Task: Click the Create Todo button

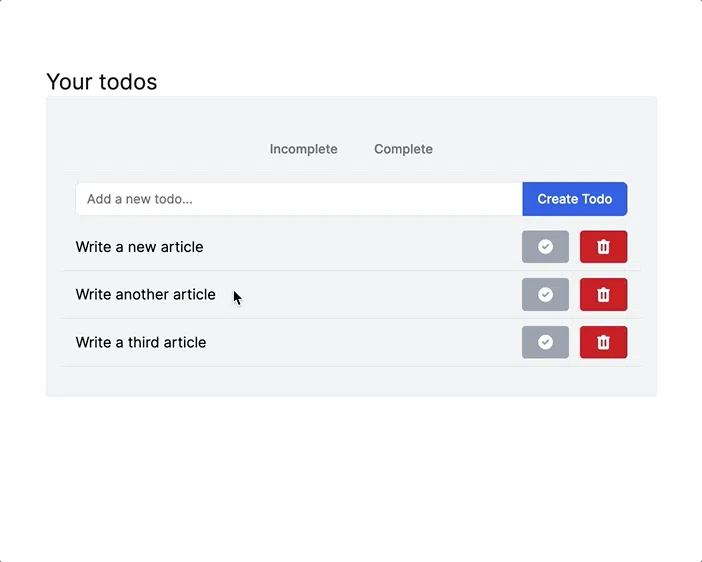Action: click(575, 199)
